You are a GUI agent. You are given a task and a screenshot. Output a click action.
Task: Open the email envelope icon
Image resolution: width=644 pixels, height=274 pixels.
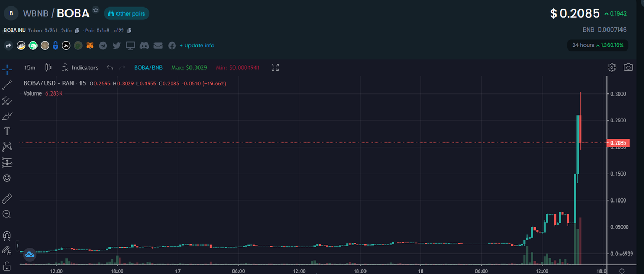point(158,46)
